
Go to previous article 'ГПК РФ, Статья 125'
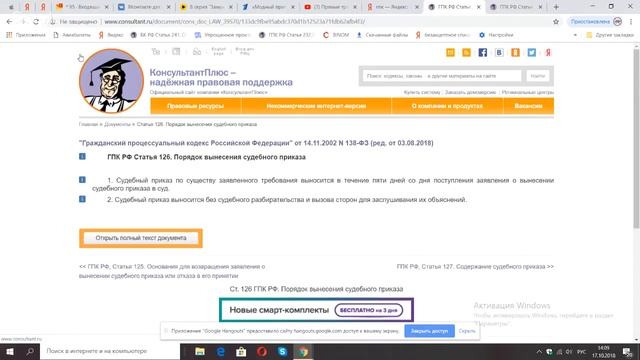click(172, 271)
